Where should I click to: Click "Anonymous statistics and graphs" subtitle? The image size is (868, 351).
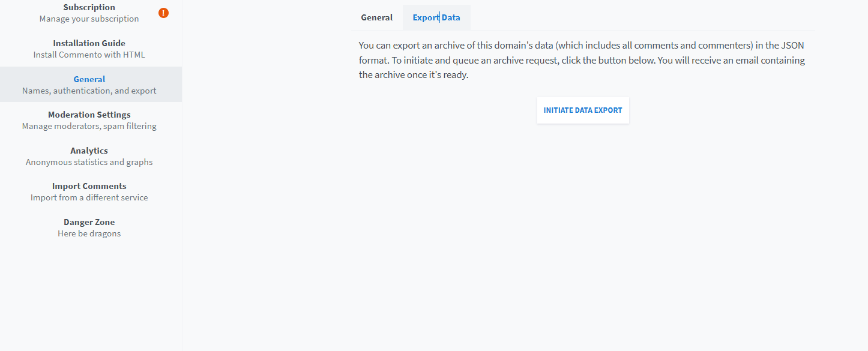(89, 162)
